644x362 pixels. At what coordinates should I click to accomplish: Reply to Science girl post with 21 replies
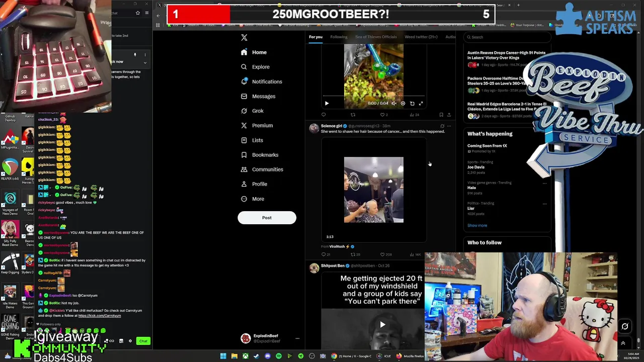pyautogui.click(x=326, y=254)
